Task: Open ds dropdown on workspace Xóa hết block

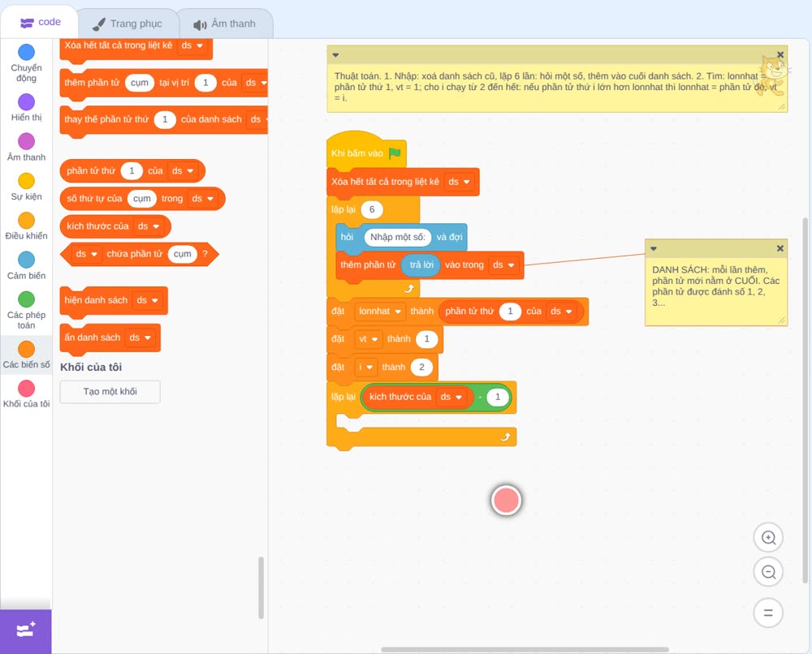Action: (x=460, y=182)
